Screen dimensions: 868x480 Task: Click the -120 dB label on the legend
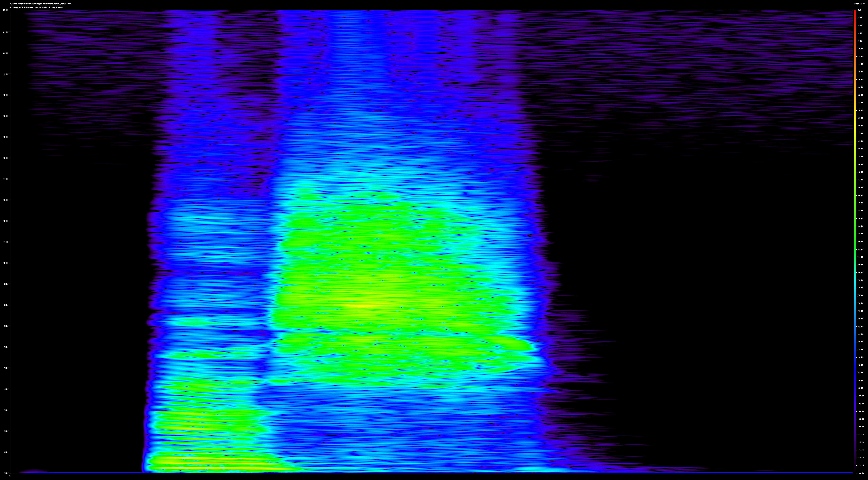pyautogui.click(x=860, y=473)
